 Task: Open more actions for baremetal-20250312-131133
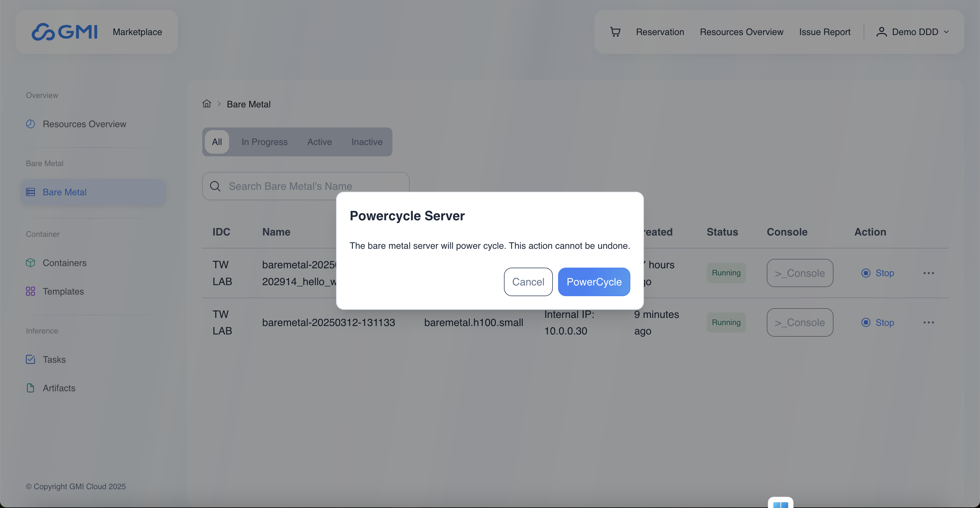coord(929,322)
